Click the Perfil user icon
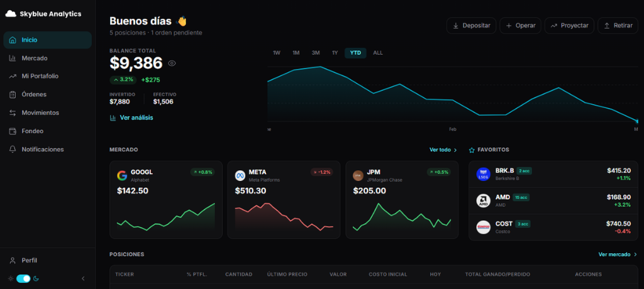644x289 pixels. tap(13, 261)
